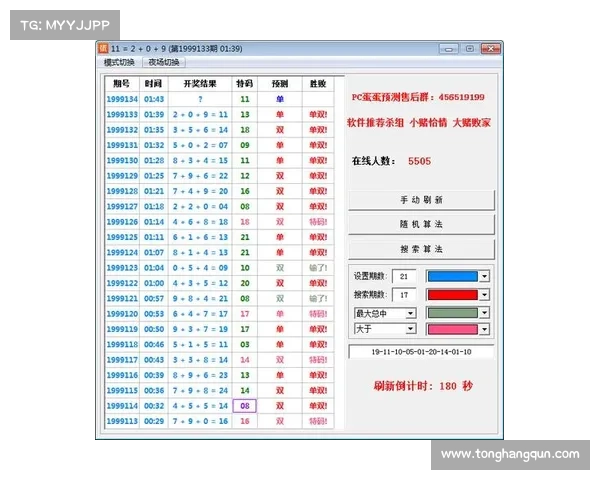Viewport: 600px width, 480px height.
Task: Expand the pink color dropdown arrow
Action: pyautogui.click(x=484, y=329)
